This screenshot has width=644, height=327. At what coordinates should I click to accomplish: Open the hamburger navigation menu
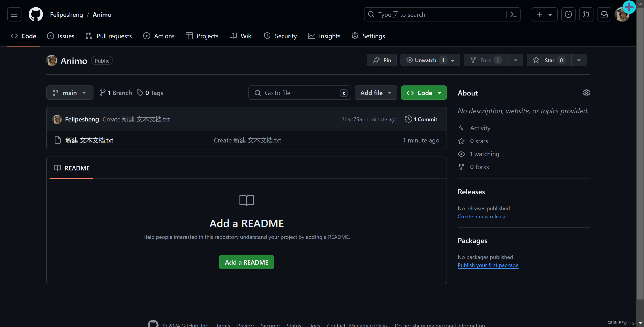click(14, 14)
